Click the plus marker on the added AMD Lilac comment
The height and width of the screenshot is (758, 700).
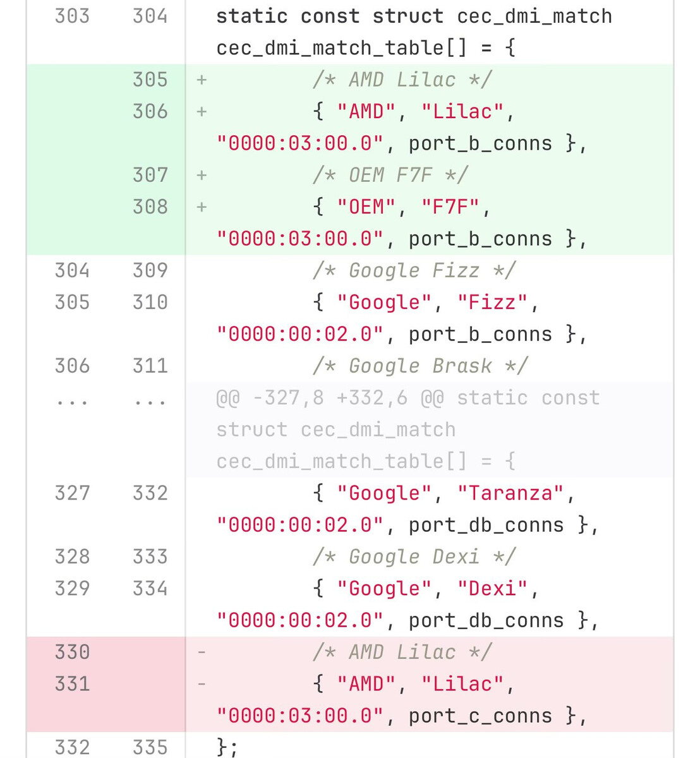[202, 80]
